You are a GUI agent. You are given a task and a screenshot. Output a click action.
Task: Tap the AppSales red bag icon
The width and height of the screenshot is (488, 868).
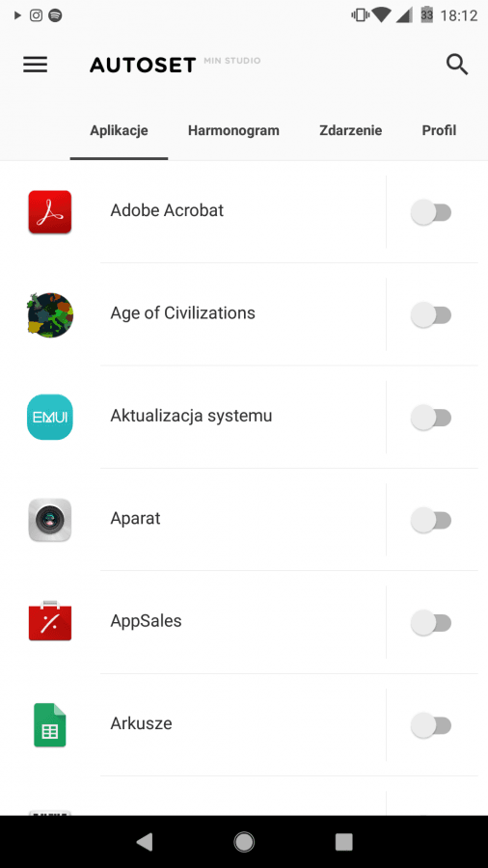coord(50,621)
